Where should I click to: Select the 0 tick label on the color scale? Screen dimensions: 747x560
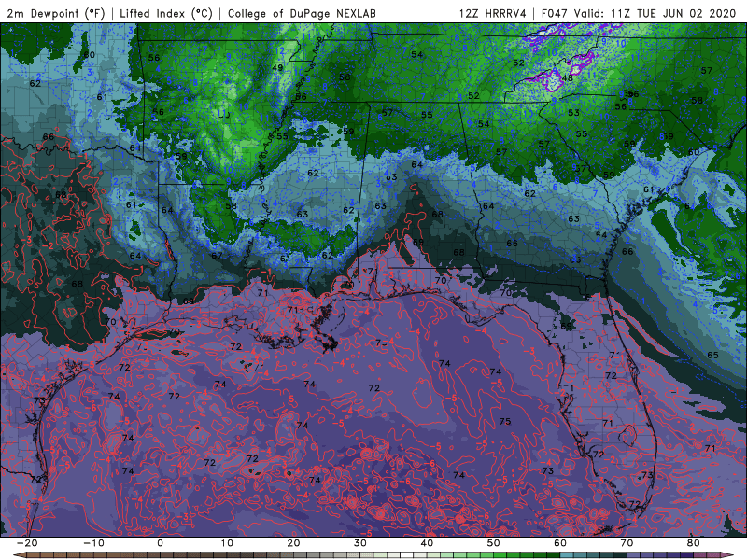(x=160, y=543)
